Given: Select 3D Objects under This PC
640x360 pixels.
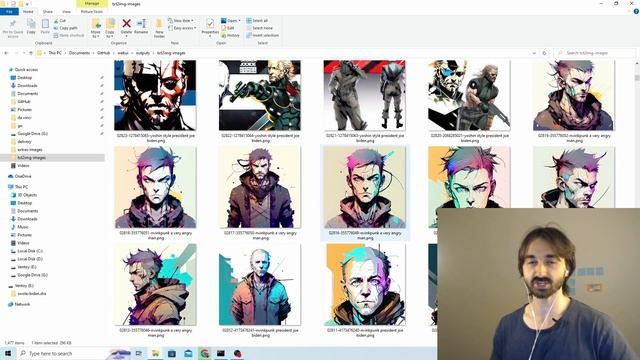Looking at the screenshot, I should 27,195.
